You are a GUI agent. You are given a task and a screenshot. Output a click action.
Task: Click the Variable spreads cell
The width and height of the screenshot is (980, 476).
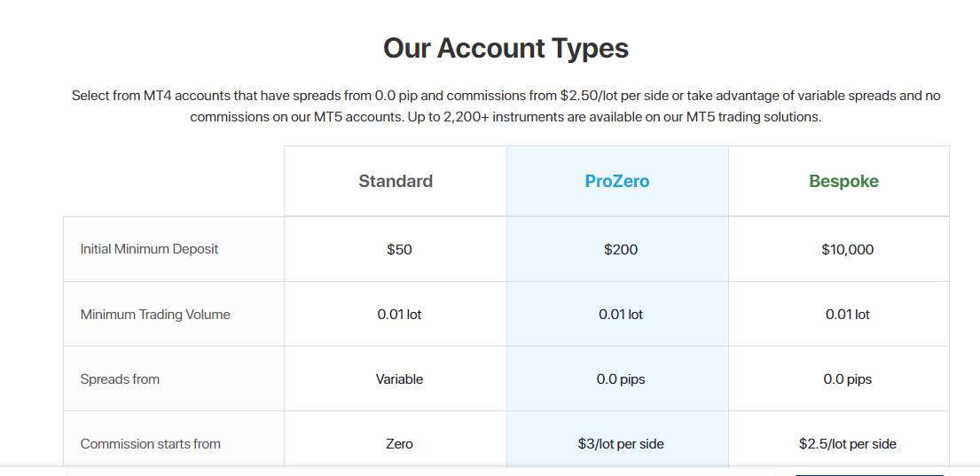tap(399, 378)
